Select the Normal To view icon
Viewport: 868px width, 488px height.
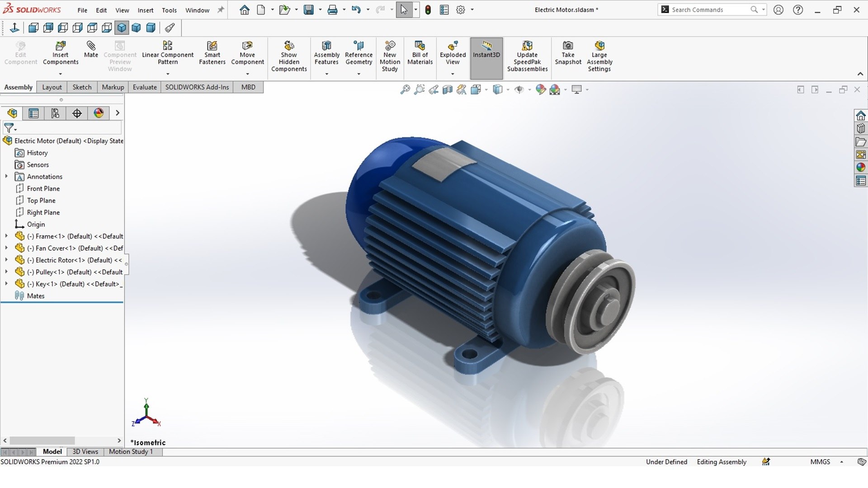coord(14,28)
